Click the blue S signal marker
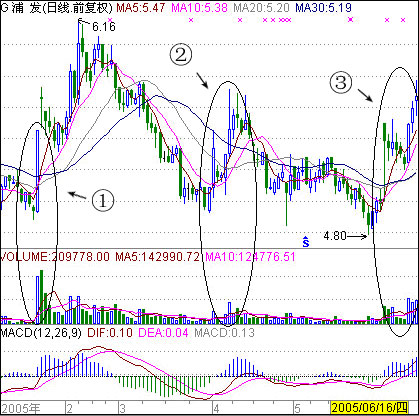The height and width of the screenshot is (416, 419). tap(305, 242)
